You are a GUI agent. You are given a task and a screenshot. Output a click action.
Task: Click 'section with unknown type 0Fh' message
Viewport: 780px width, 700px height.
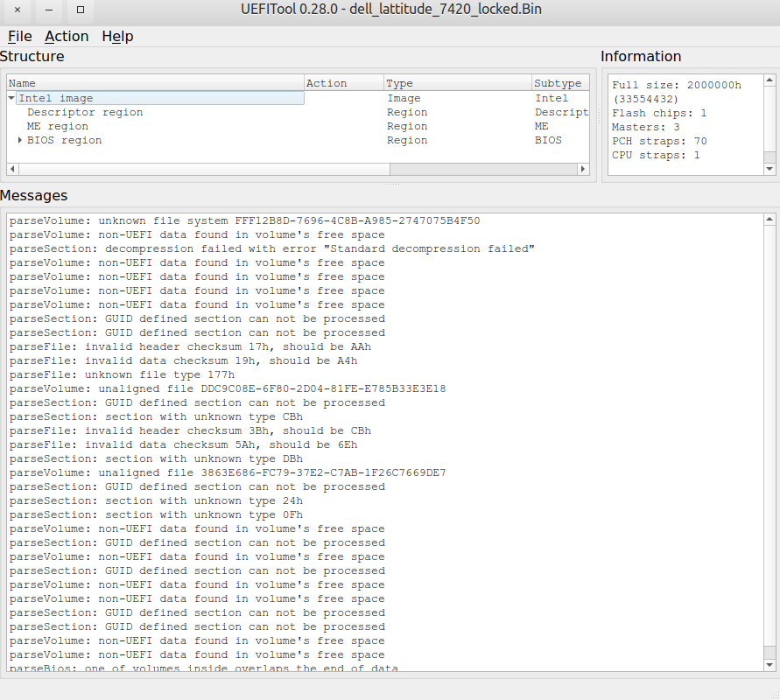pyautogui.click(x=156, y=514)
